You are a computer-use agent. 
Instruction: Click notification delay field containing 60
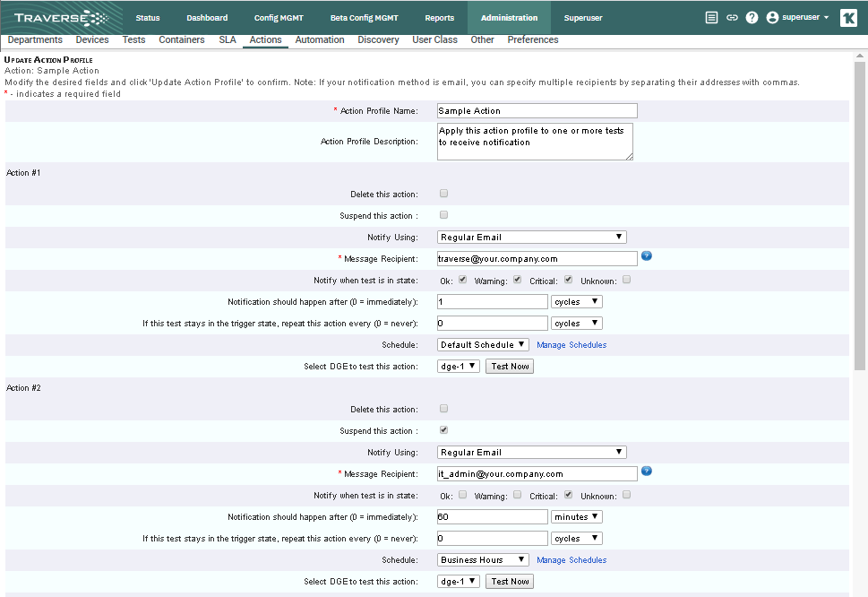click(492, 516)
